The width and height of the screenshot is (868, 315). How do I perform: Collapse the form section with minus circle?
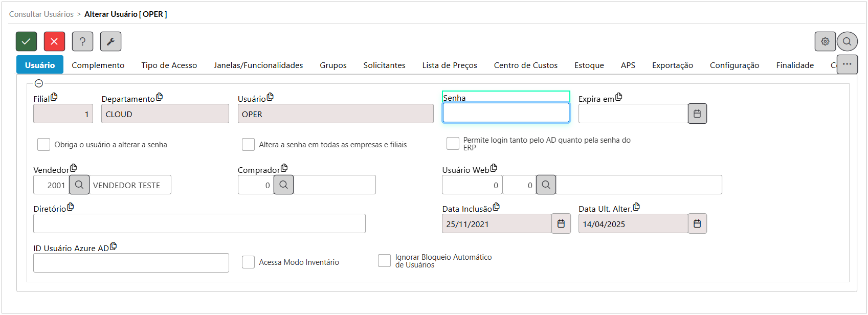tap(39, 83)
